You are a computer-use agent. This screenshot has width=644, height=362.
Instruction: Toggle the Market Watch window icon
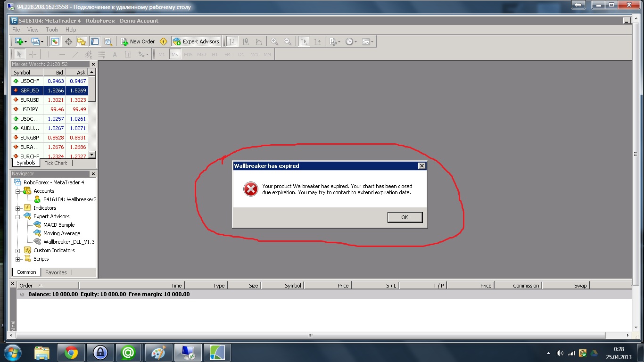[x=55, y=41]
